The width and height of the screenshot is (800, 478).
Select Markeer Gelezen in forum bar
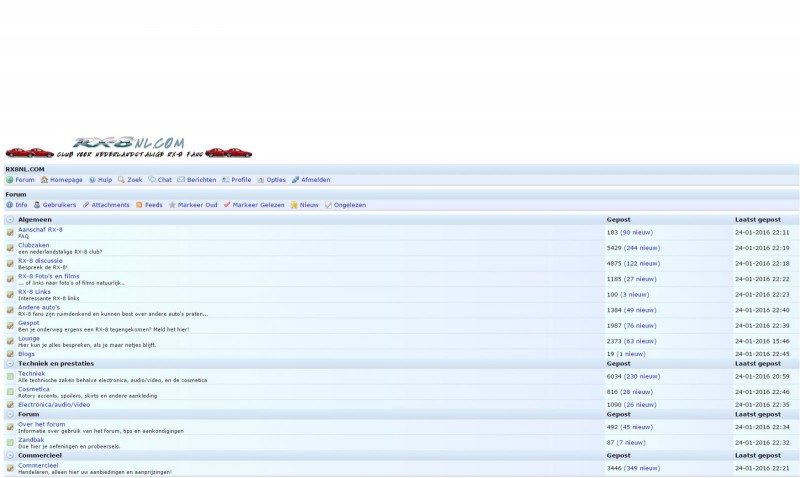(x=258, y=205)
